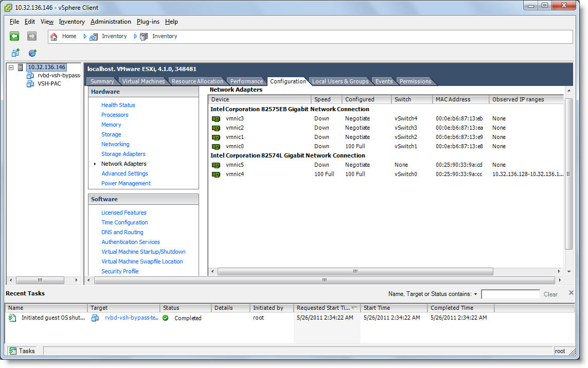Click the VM icon in the task Target column
The height and width of the screenshot is (368, 588).
pyautogui.click(x=95, y=318)
